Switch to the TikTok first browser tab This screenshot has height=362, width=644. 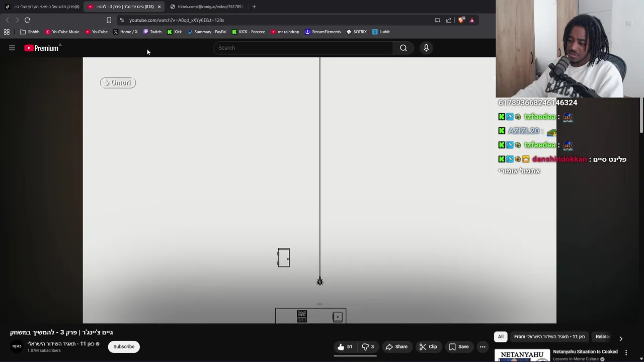42,7
